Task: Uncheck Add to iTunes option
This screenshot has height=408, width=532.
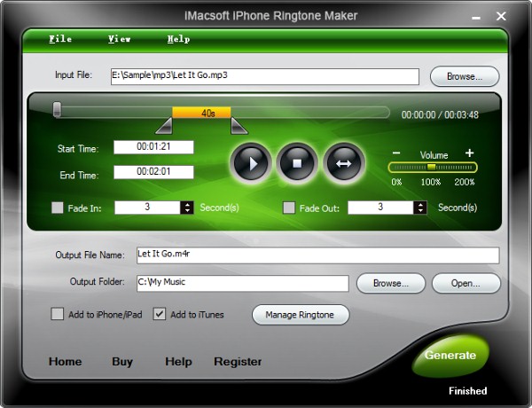Action: 160,314
